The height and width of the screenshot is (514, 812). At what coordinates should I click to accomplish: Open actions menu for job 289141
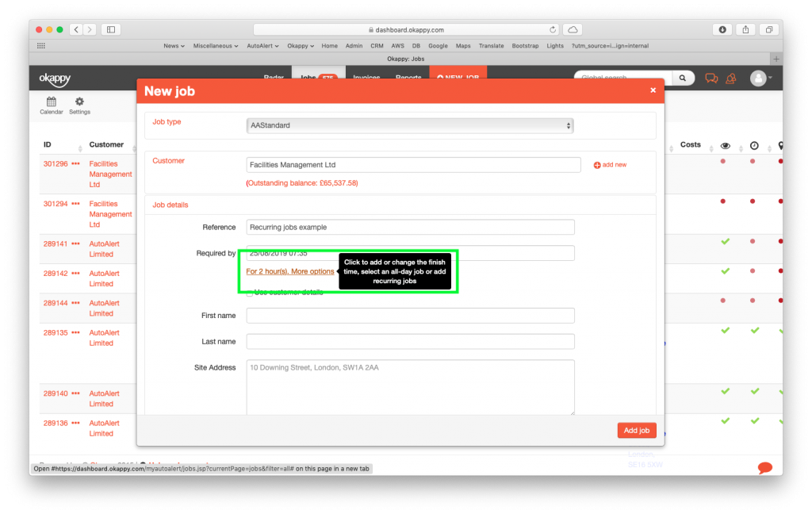[75, 244]
